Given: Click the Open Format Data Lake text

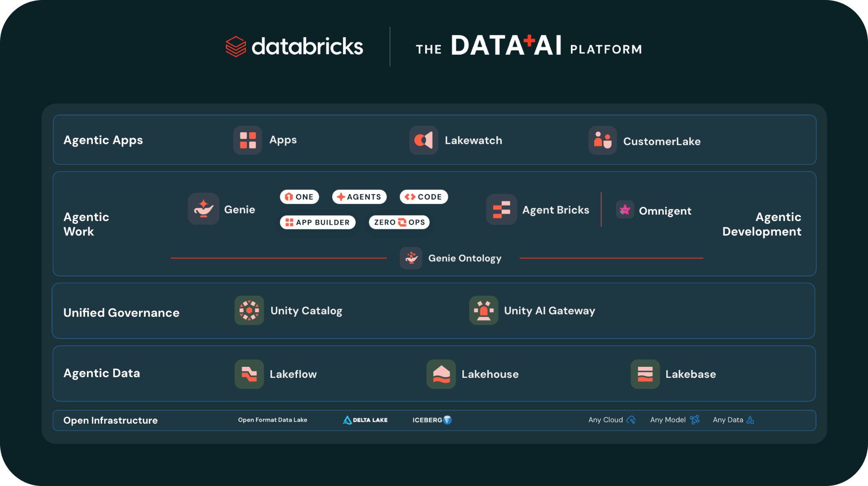Looking at the screenshot, I should coord(273,420).
